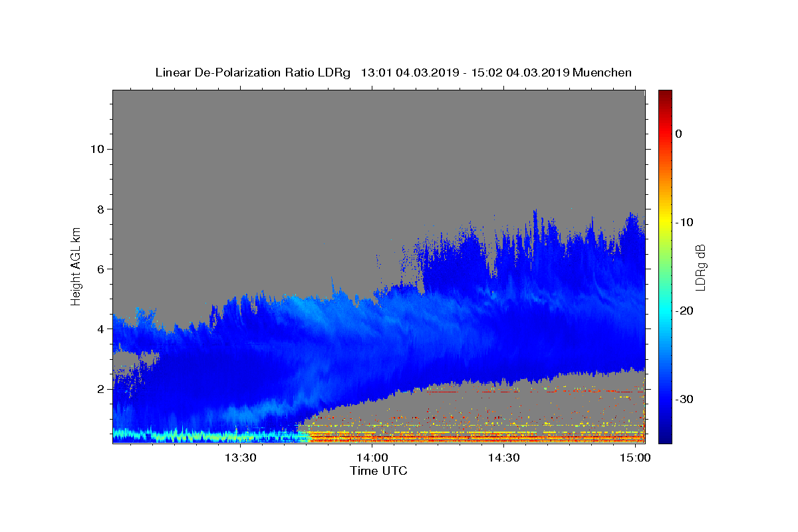
Task: Click the station name 'Muenchen' in title
Action: click(x=602, y=72)
